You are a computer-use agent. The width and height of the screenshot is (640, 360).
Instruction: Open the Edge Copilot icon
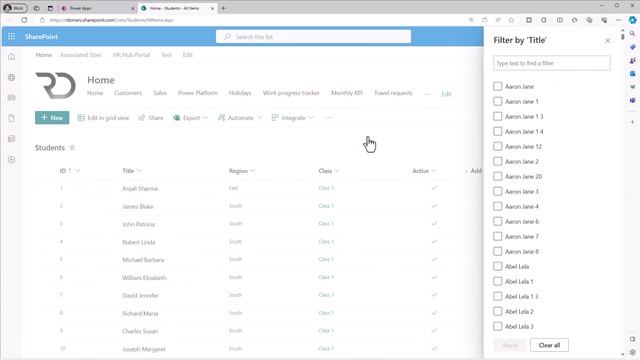point(632,20)
